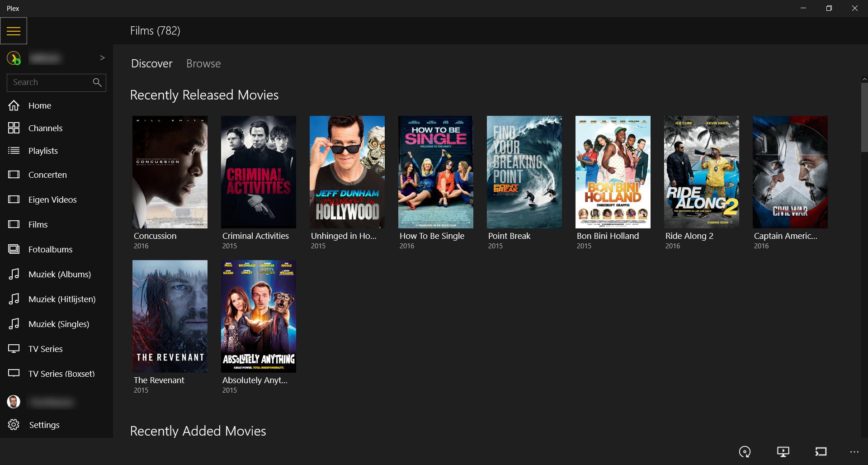Click the scrollbar up arrow
868x465 pixels.
[x=864, y=79]
